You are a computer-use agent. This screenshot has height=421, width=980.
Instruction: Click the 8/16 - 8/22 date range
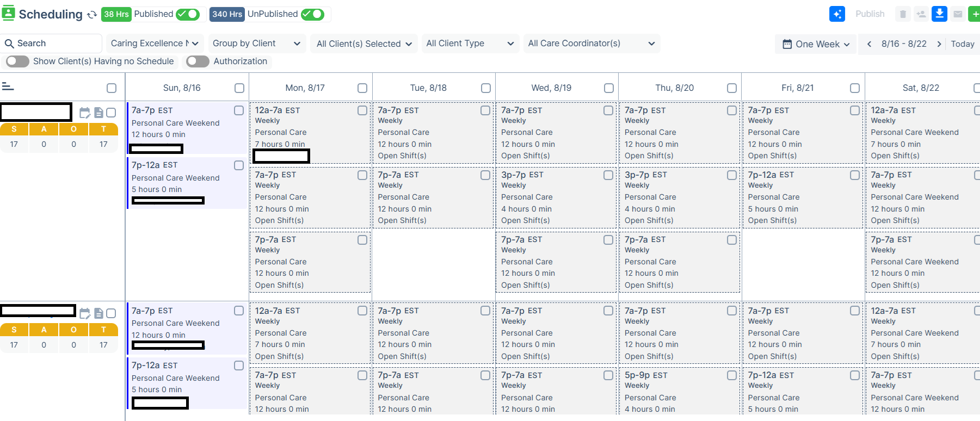904,44
